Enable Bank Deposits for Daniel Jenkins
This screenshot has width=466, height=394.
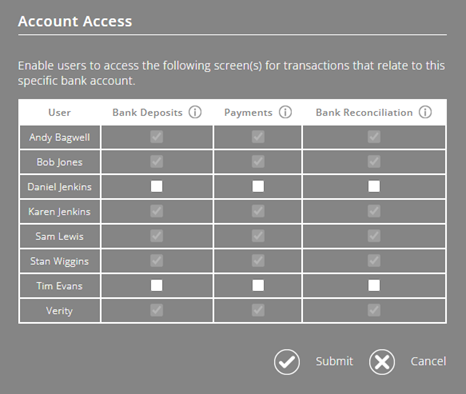[157, 186]
